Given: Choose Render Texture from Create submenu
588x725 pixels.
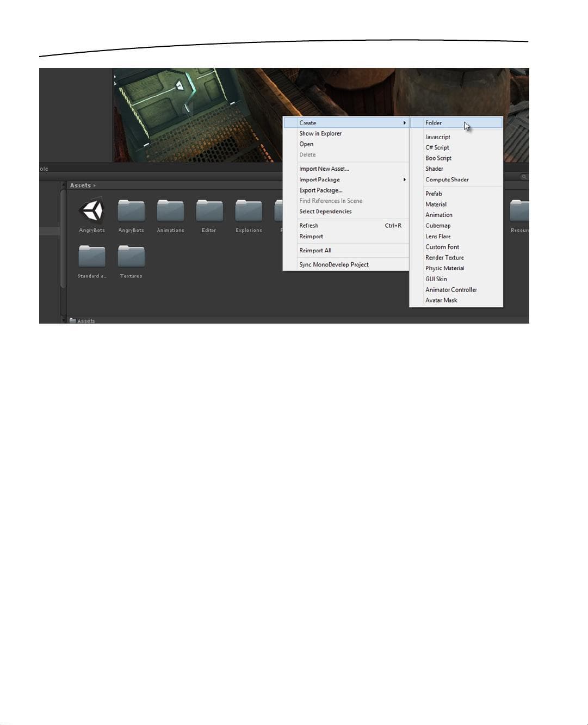Looking at the screenshot, I should [x=456, y=258].
